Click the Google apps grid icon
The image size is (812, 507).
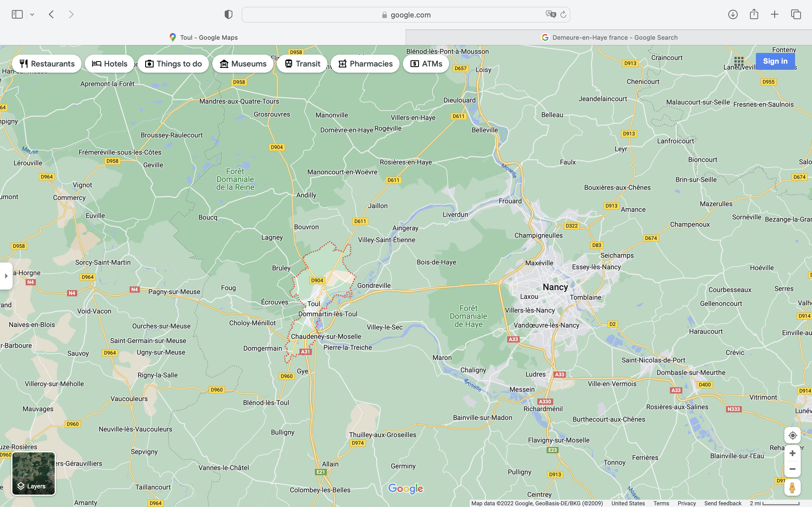pos(738,61)
